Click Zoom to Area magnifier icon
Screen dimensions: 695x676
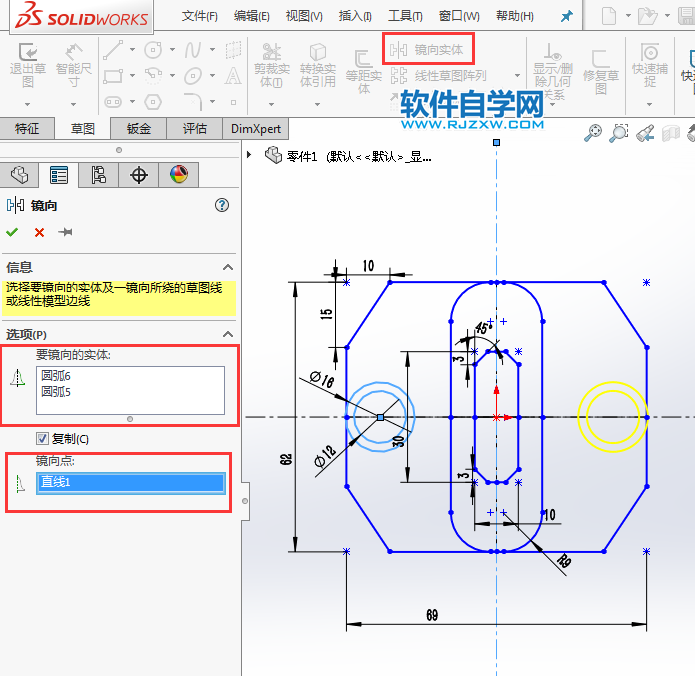tap(619, 133)
